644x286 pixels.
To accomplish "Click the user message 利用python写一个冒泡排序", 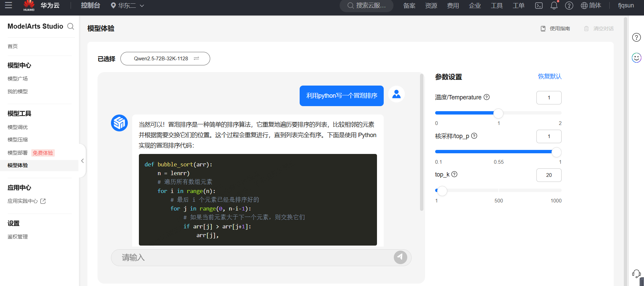I will (x=342, y=96).
